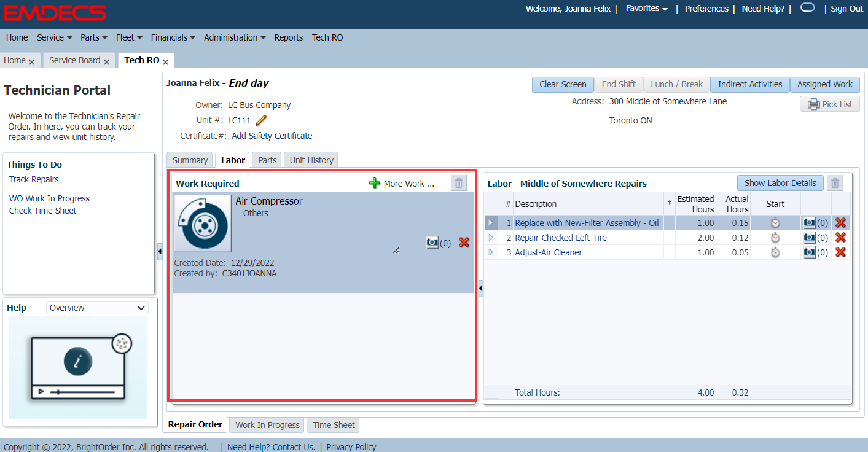This screenshot has height=452, width=868.
Task: Open the Check Time Sheet link
Action: click(43, 211)
